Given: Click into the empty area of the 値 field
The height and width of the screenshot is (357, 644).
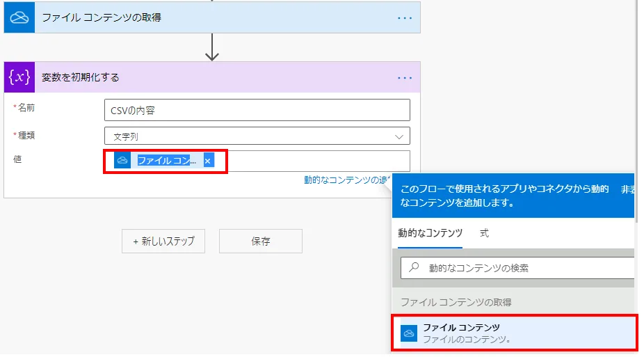Looking at the screenshot, I should click(x=319, y=161).
